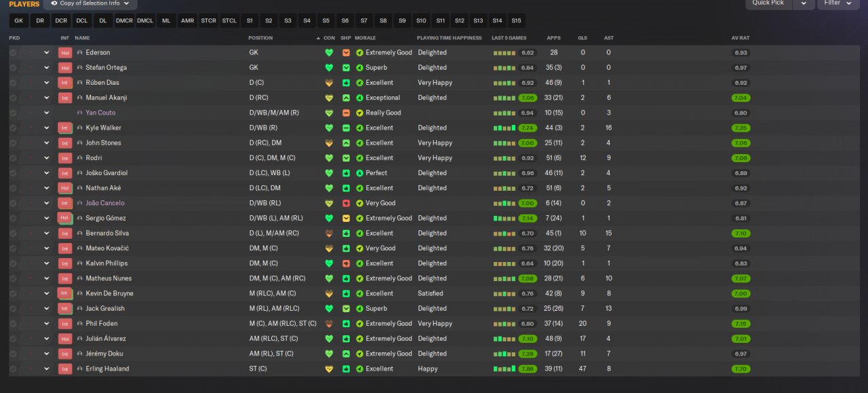Click Rodri's 51 (6) appearances value
The width and height of the screenshot is (868, 393).
[x=554, y=158]
